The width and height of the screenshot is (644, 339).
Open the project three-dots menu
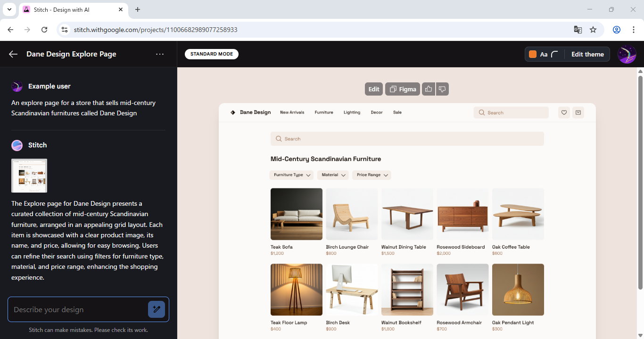160,54
